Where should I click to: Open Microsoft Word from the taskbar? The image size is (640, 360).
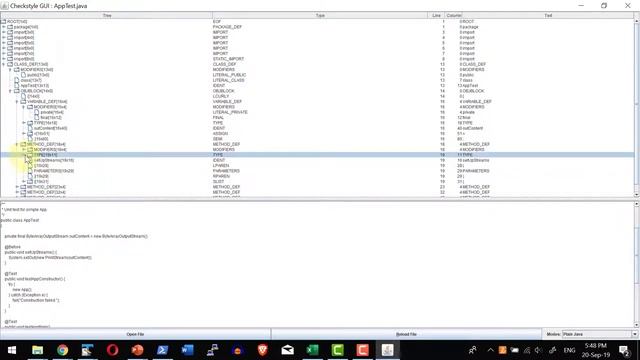187,350
